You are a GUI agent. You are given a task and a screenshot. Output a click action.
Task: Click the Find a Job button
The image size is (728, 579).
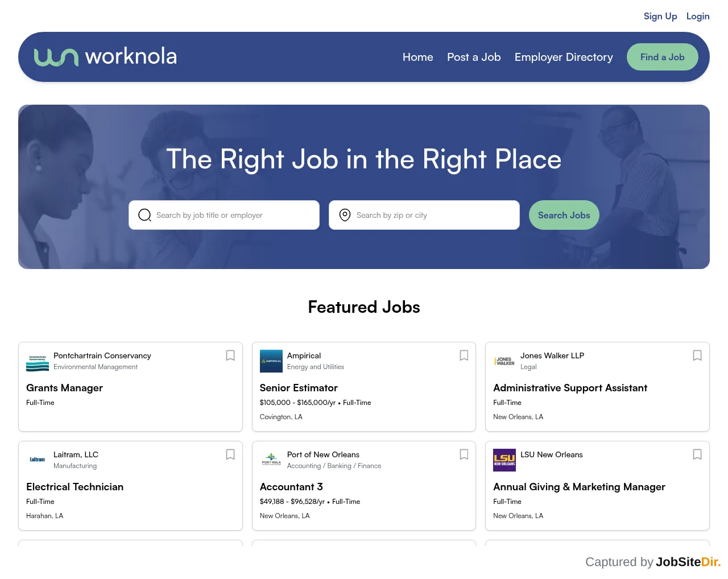point(663,57)
